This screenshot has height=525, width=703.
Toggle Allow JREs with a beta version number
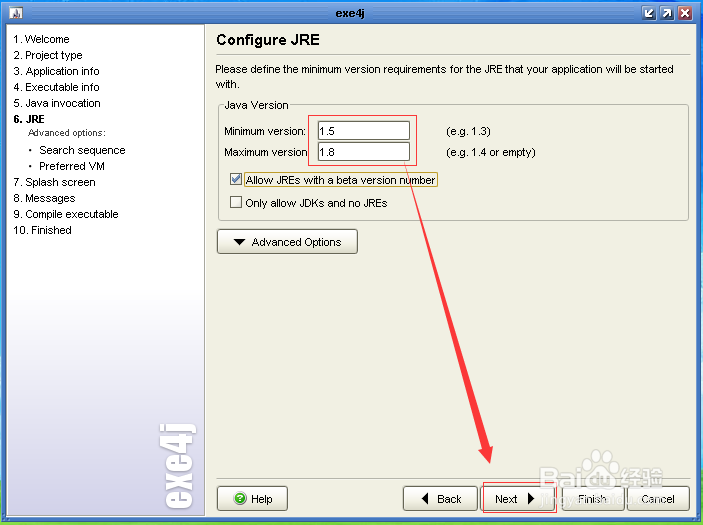pyautogui.click(x=236, y=179)
